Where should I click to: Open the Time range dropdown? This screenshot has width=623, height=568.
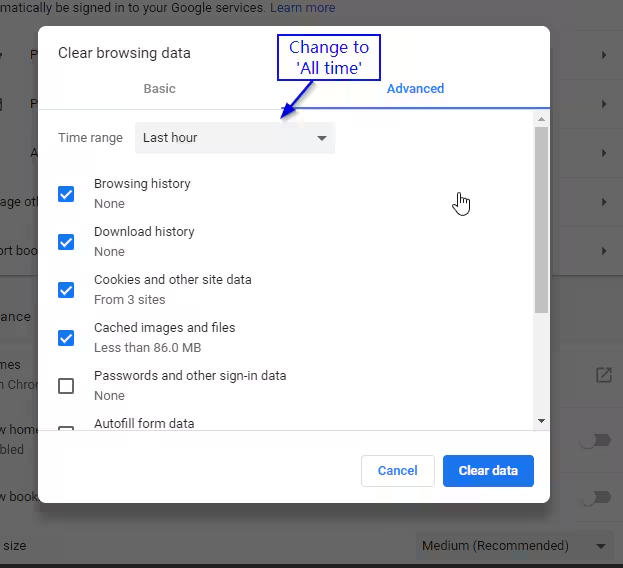[235, 138]
